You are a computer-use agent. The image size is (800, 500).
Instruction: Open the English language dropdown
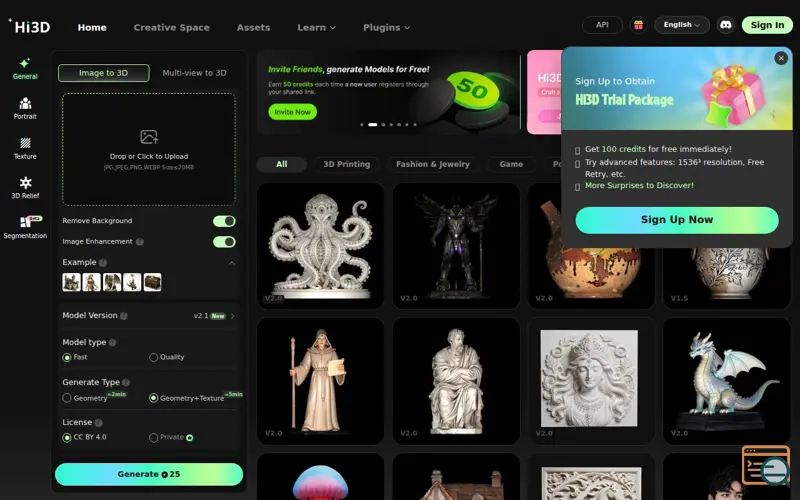pyautogui.click(x=682, y=25)
